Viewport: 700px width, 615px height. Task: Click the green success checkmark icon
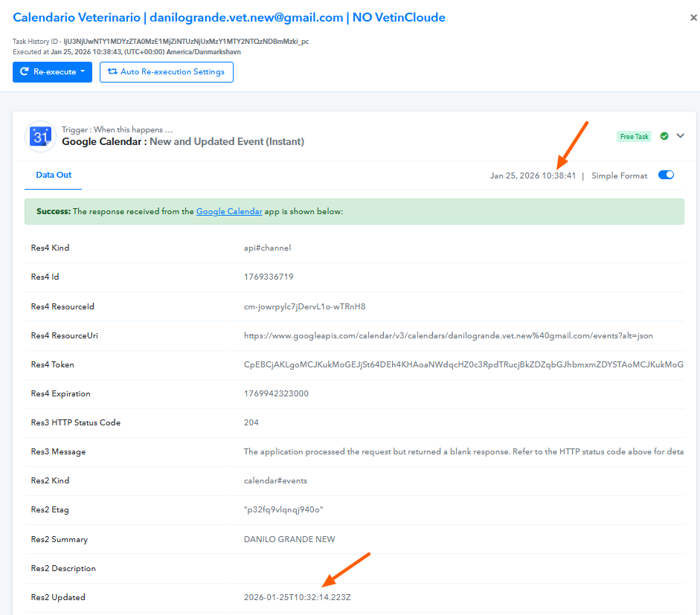(x=664, y=136)
